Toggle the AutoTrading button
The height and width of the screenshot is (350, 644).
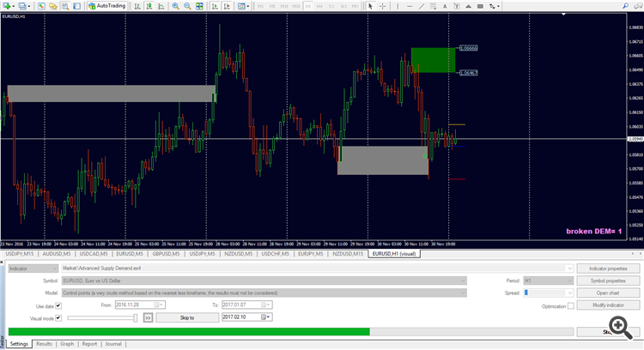click(106, 6)
